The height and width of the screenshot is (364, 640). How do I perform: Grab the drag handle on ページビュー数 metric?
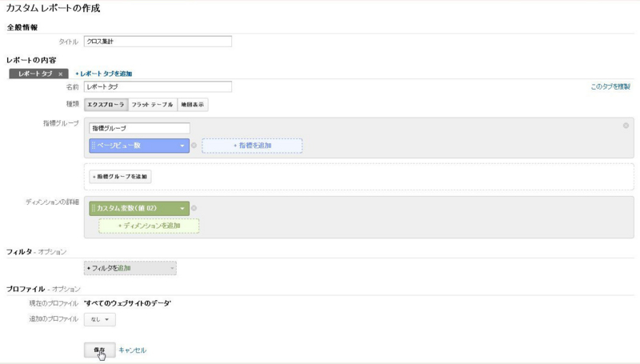(x=93, y=146)
